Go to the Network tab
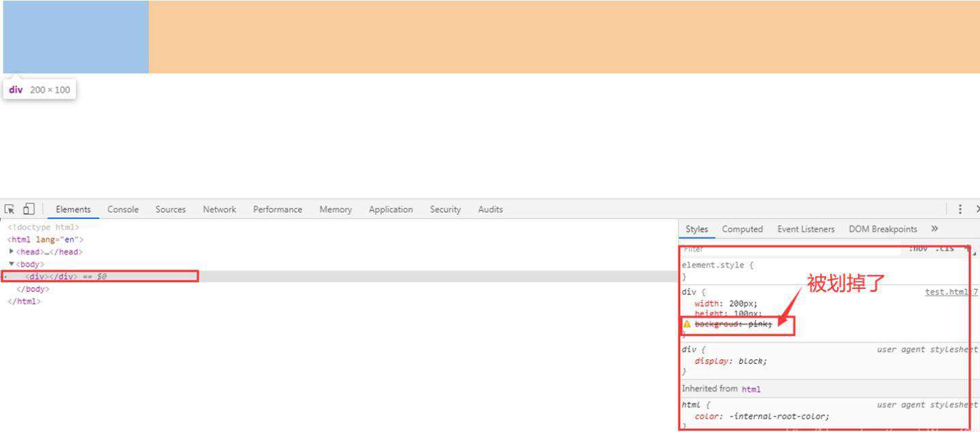 219,210
